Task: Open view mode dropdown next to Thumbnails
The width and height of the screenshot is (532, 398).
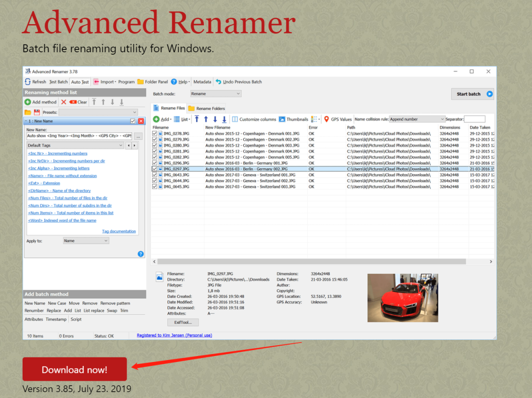Action: click(x=316, y=119)
